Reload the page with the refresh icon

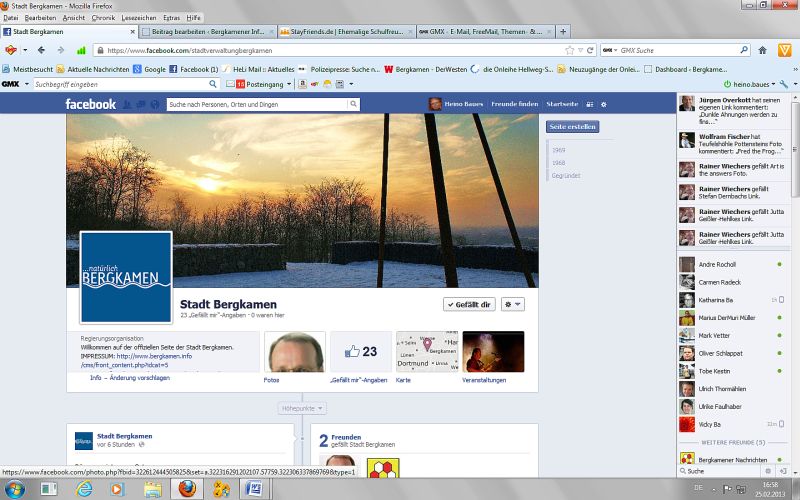tap(590, 50)
